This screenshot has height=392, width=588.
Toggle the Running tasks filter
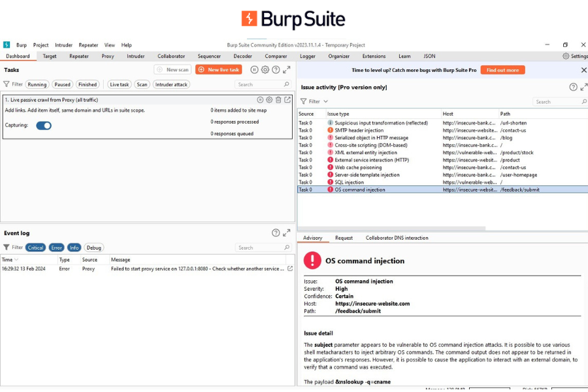pos(37,84)
